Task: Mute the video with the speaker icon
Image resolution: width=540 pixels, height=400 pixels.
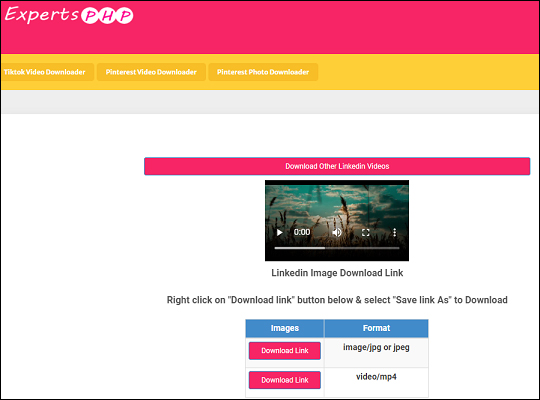Action: (337, 233)
